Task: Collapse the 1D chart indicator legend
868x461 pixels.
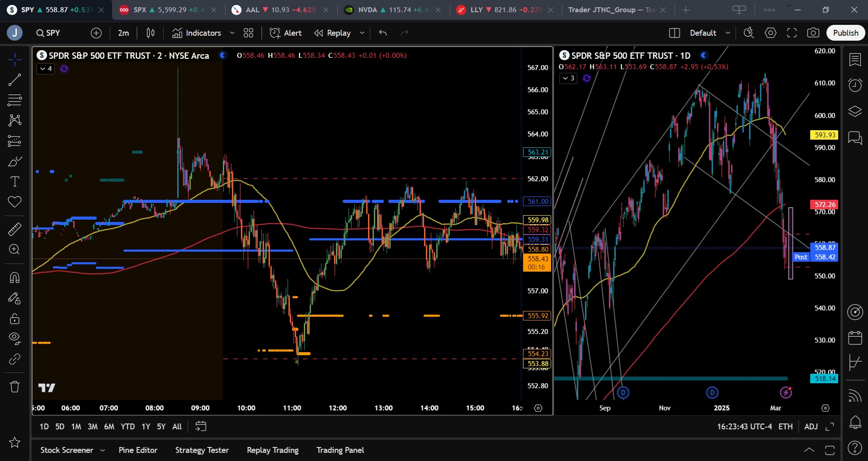Action: click(x=568, y=78)
